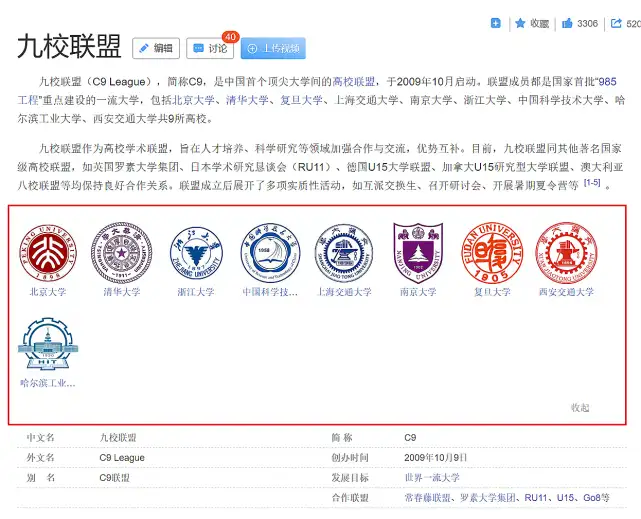
Task: Open the Nanjing University purple shield logo
Action: coord(418,253)
